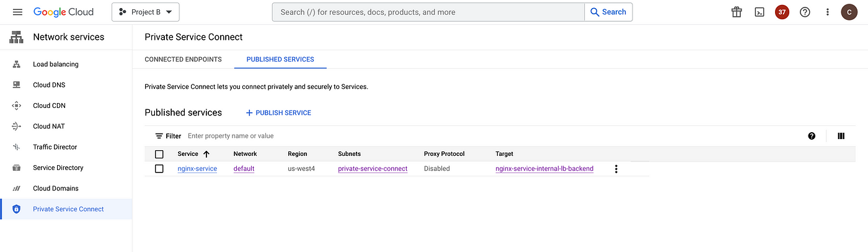The image size is (868, 252).
Task: Switch to the Connected Endpoints tab
Action: pos(183,60)
